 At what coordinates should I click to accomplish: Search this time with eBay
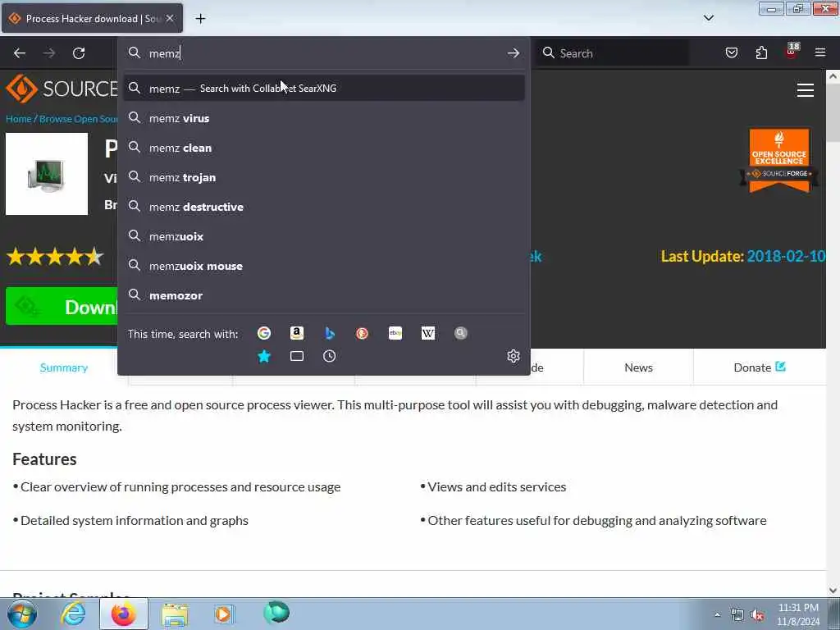[395, 333]
